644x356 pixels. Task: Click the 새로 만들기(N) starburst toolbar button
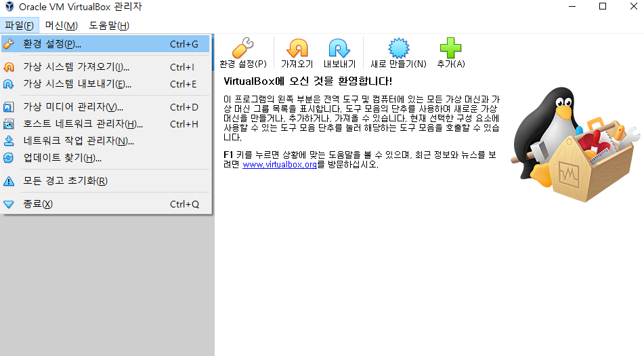398,53
